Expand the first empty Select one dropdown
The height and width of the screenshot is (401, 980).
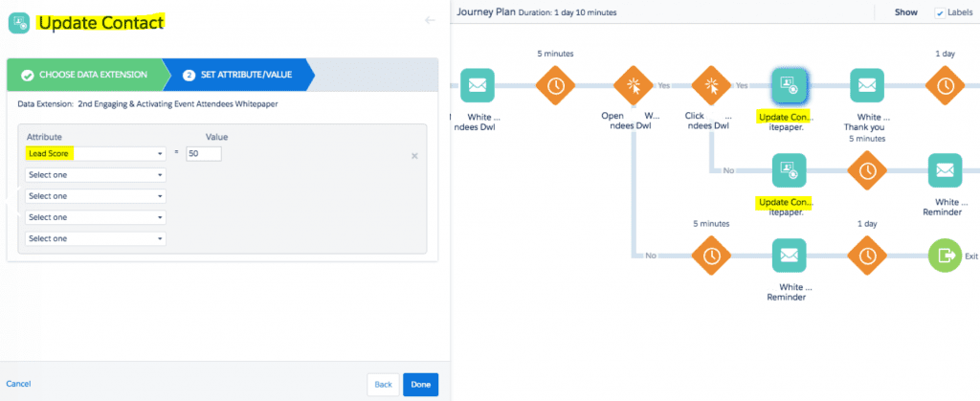point(96,175)
